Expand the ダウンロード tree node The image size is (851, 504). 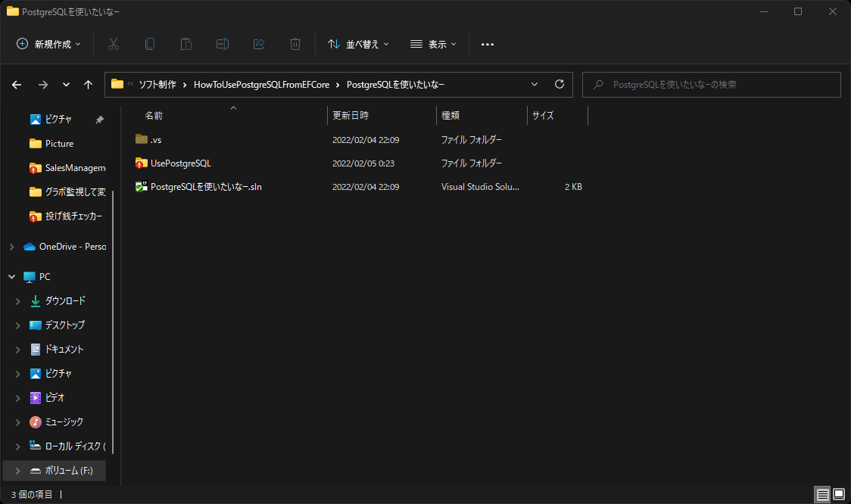[x=18, y=301]
